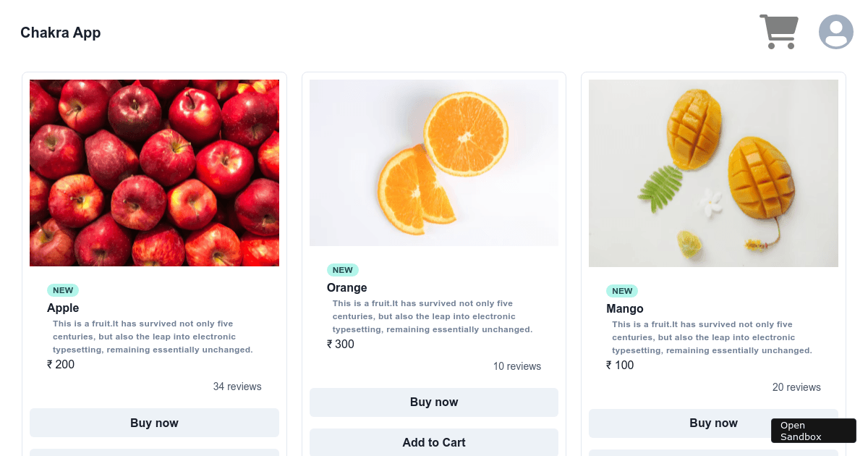
Task: Click the Chakra App logo text
Action: click(x=61, y=33)
